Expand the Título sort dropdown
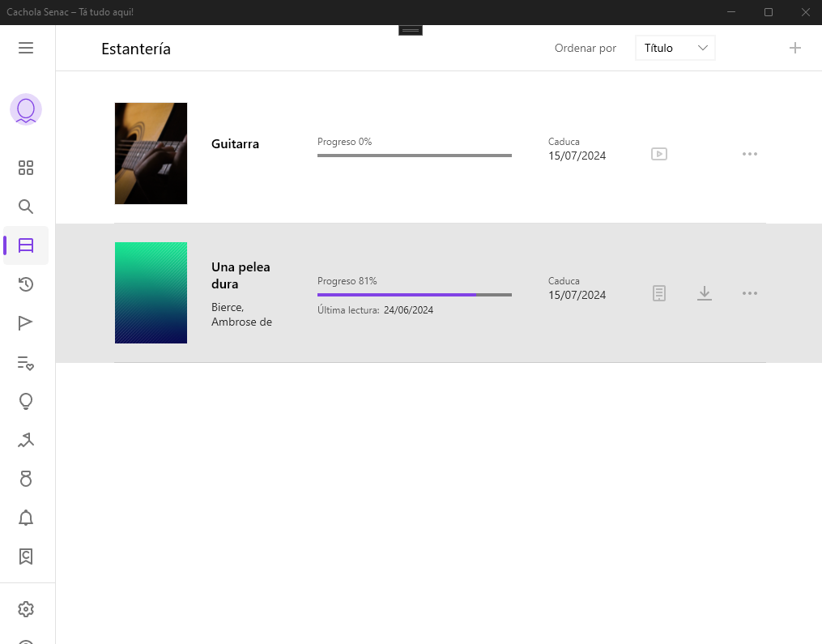The width and height of the screenshot is (822, 644). tap(675, 49)
